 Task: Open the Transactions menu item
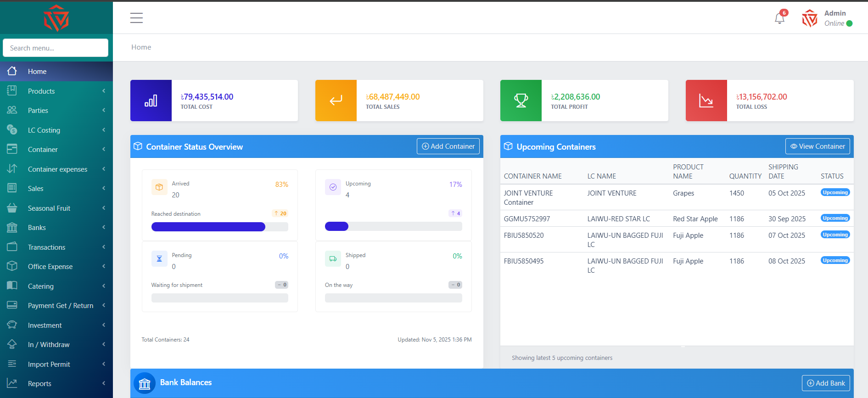(56, 247)
